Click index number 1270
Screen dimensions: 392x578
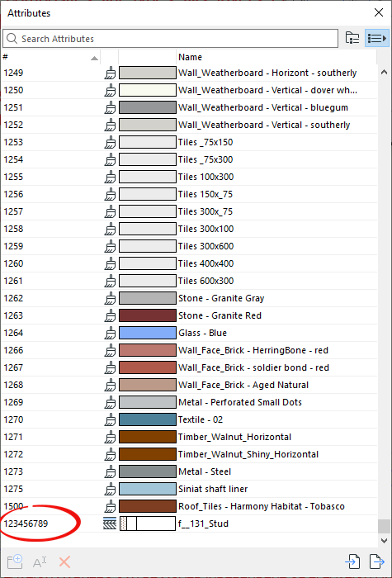(x=13, y=419)
